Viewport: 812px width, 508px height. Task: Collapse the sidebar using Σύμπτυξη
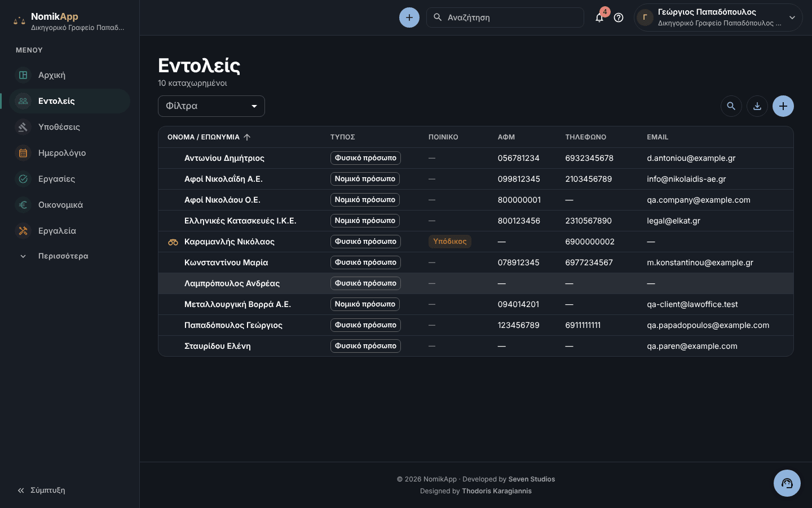pyautogui.click(x=41, y=491)
